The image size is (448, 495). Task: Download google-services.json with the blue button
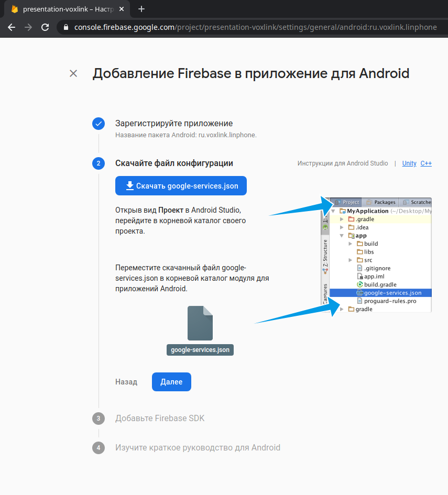181,186
